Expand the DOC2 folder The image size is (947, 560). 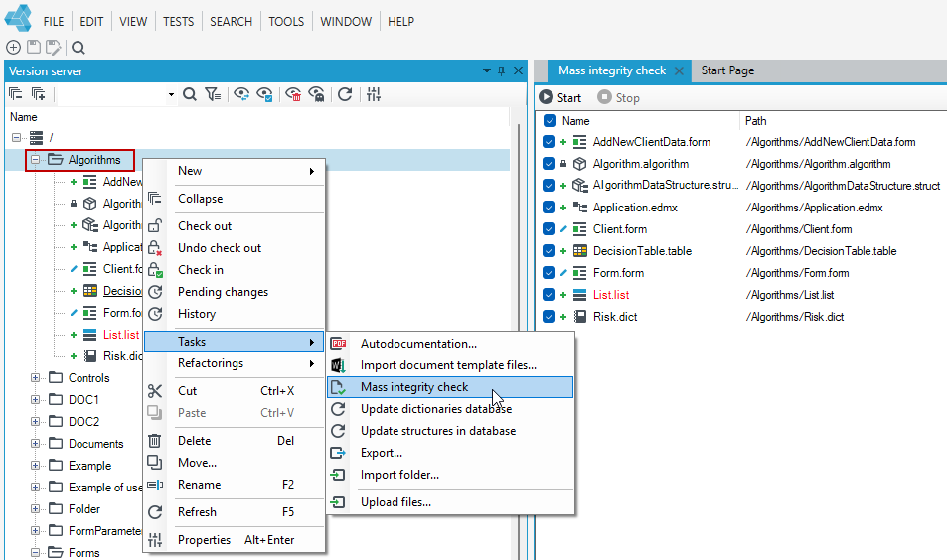click(35, 422)
